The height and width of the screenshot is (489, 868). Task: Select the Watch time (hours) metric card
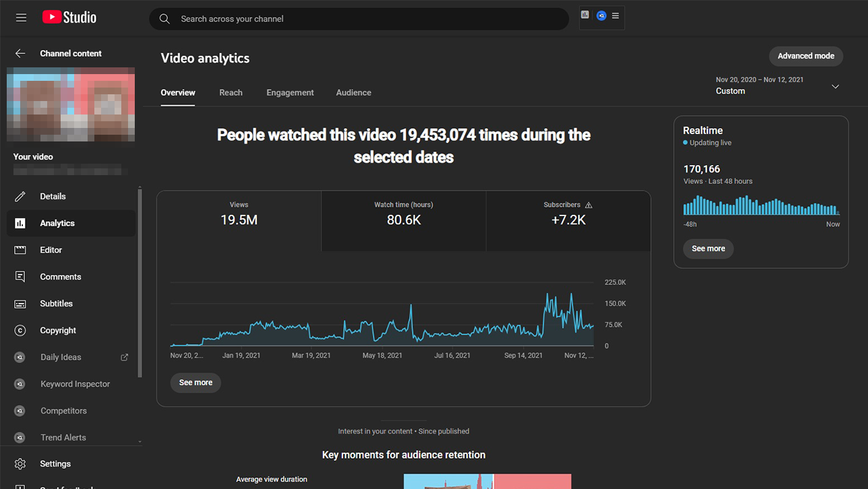(404, 221)
